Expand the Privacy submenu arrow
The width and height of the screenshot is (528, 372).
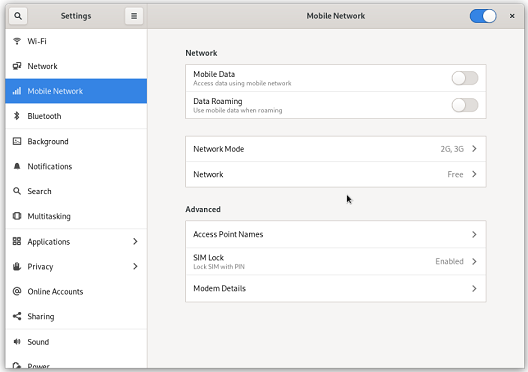coord(135,266)
